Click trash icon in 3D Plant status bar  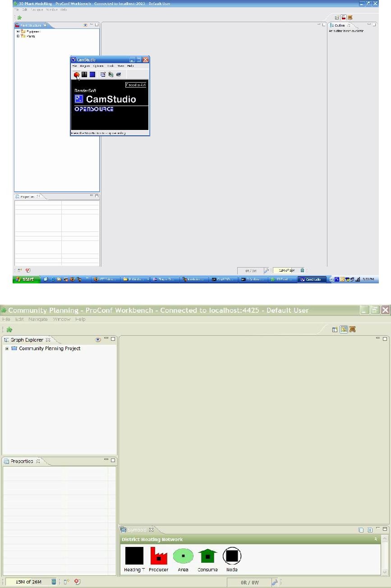tap(303, 270)
